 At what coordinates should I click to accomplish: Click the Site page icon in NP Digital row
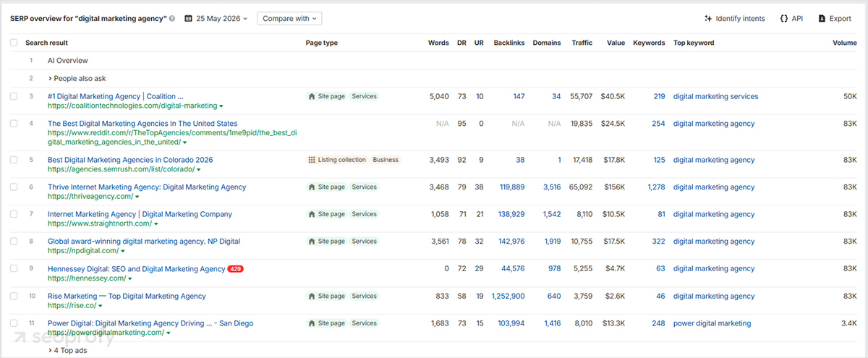[312, 242]
